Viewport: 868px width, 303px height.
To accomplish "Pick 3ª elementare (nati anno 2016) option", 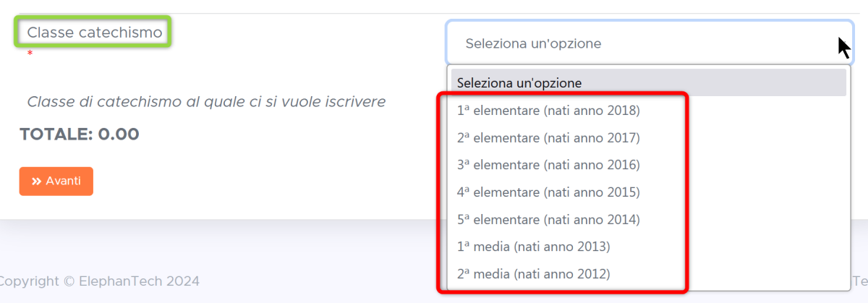I will point(548,165).
